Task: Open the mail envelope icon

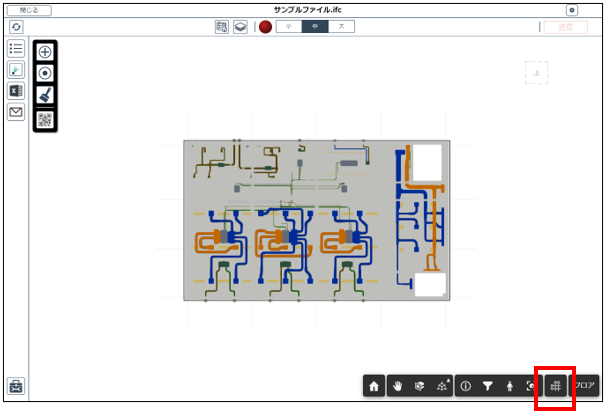Action: pyautogui.click(x=16, y=112)
